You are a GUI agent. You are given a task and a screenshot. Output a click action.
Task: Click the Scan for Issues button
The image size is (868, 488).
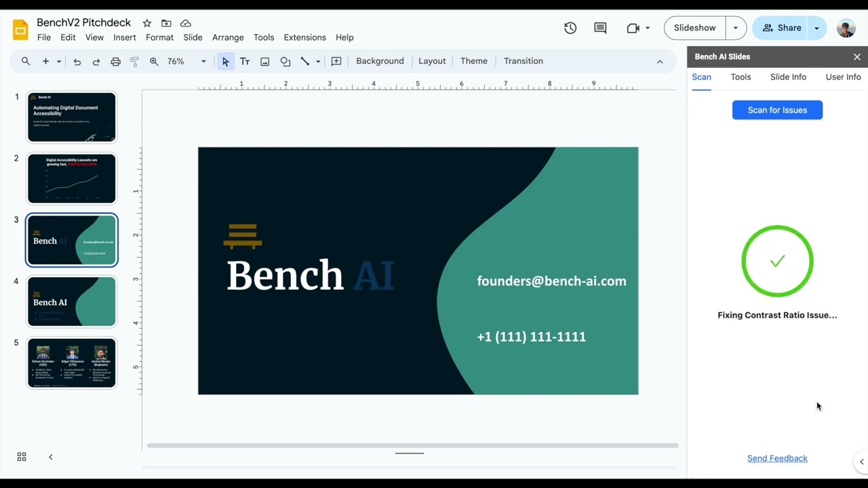pyautogui.click(x=777, y=110)
